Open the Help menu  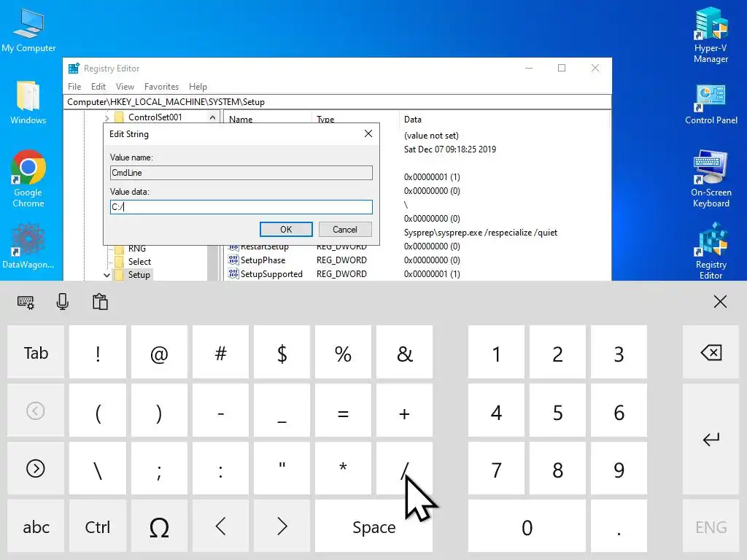[x=198, y=87]
